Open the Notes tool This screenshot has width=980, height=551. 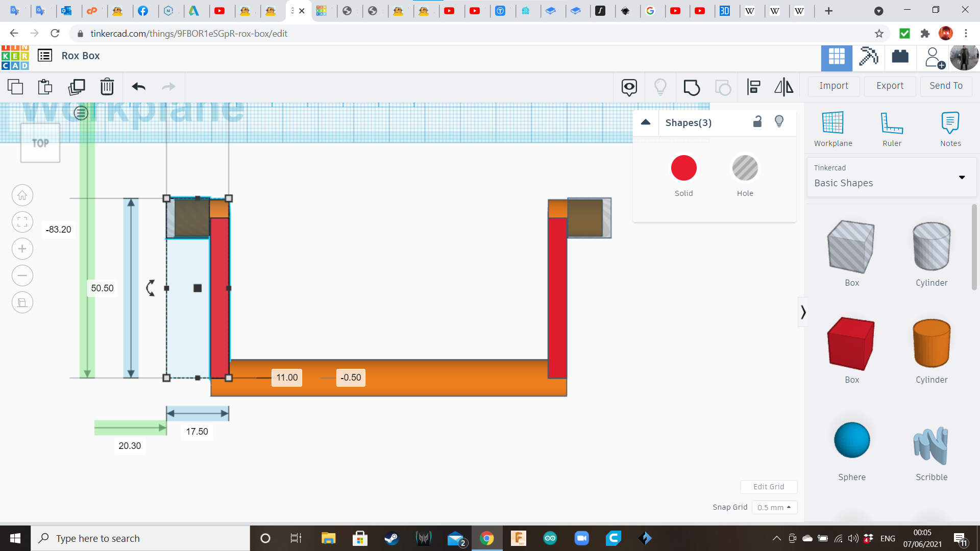click(950, 129)
